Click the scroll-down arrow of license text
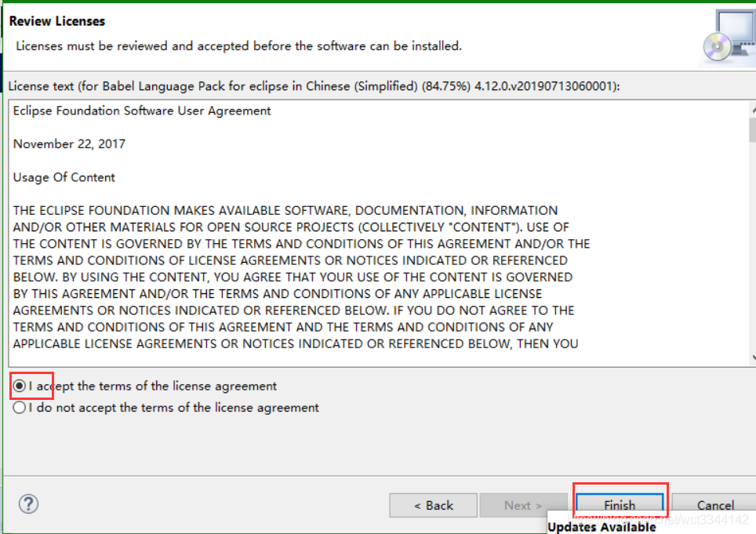The height and width of the screenshot is (534, 756). point(753,357)
